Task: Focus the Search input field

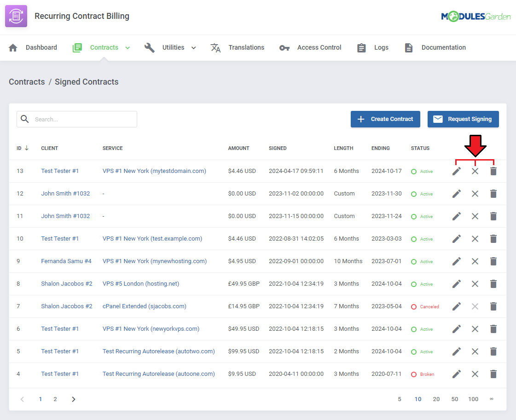Action: pyautogui.click(x=77, y=119)
